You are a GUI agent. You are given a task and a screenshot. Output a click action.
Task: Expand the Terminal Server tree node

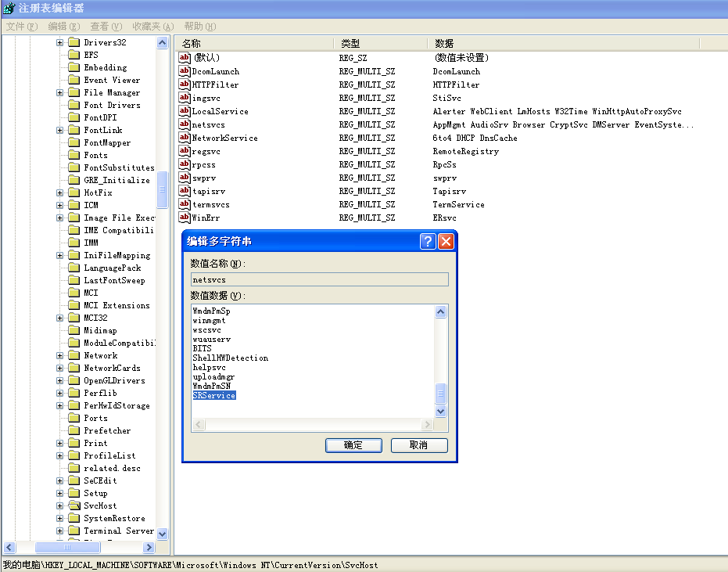pyautogui.click(x=60, y=531)
